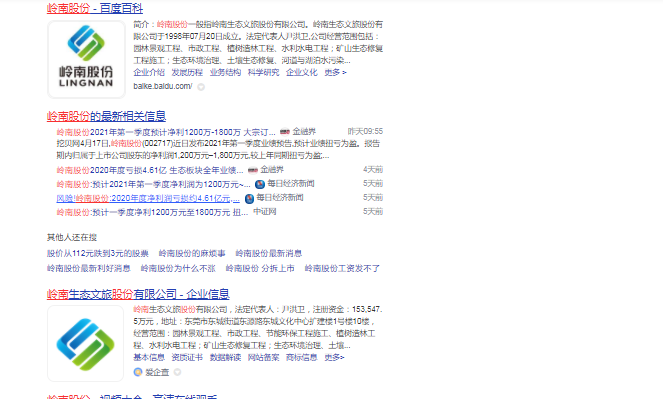Expand 更多 in the Baike result links

335,72
